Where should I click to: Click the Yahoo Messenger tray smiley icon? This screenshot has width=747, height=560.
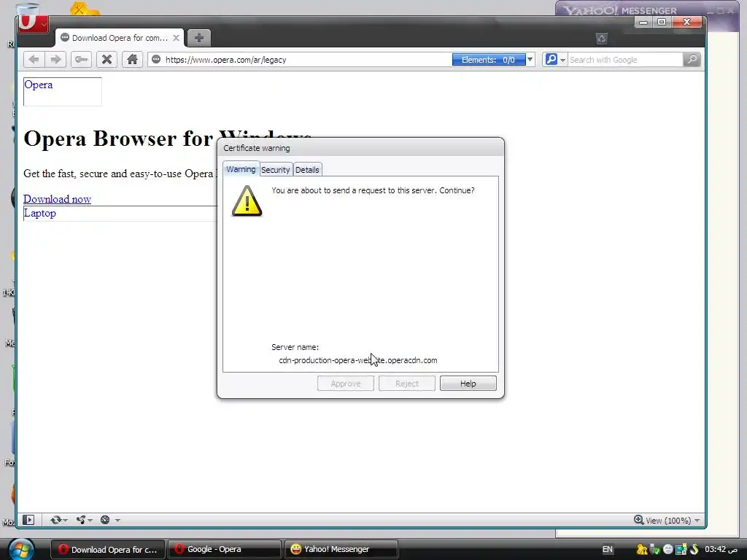coord(668,549)
